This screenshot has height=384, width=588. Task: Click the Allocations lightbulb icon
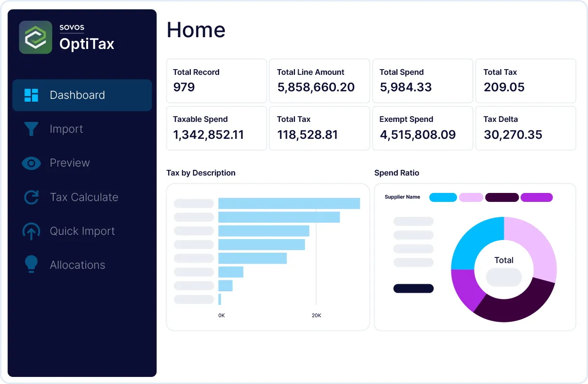point(31,264)
